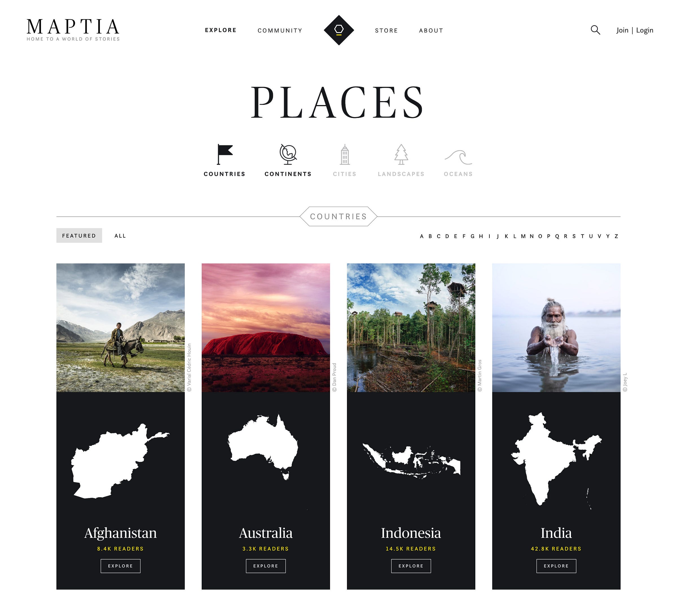Viewport: 677px width, 616px height.
Task: Switch to the All filter
Action: tap(120, 236)
